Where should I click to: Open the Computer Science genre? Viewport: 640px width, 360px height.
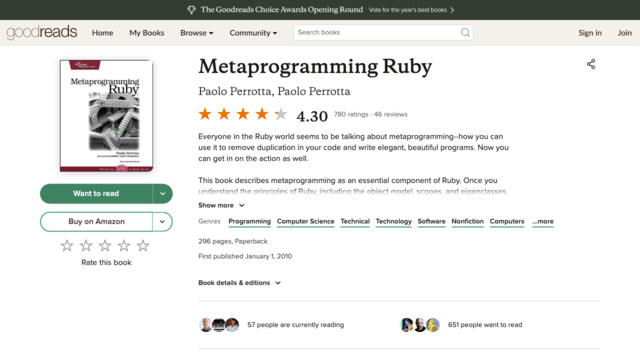pyautogui.click(x=305, y=222)
